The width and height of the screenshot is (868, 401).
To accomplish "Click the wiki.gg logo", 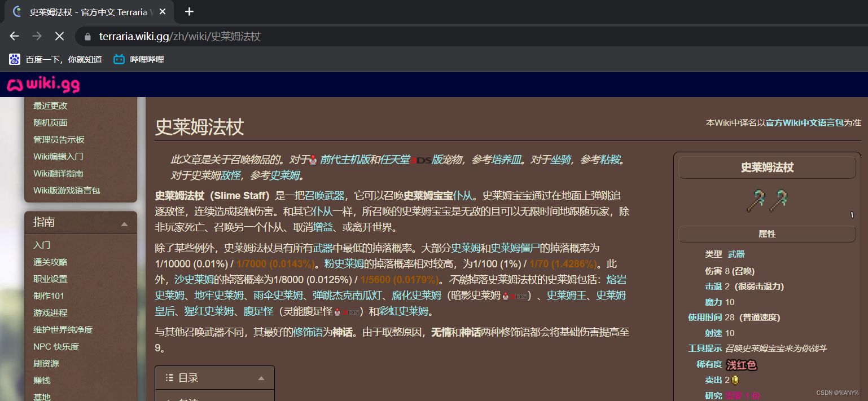I will click(43, 85).
